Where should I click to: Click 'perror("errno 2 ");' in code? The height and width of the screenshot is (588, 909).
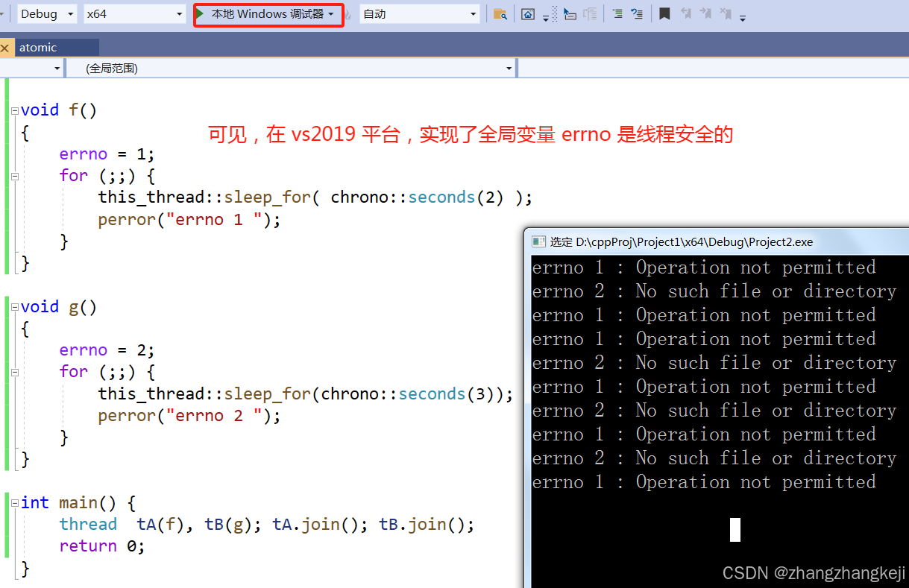pos(189,416)
